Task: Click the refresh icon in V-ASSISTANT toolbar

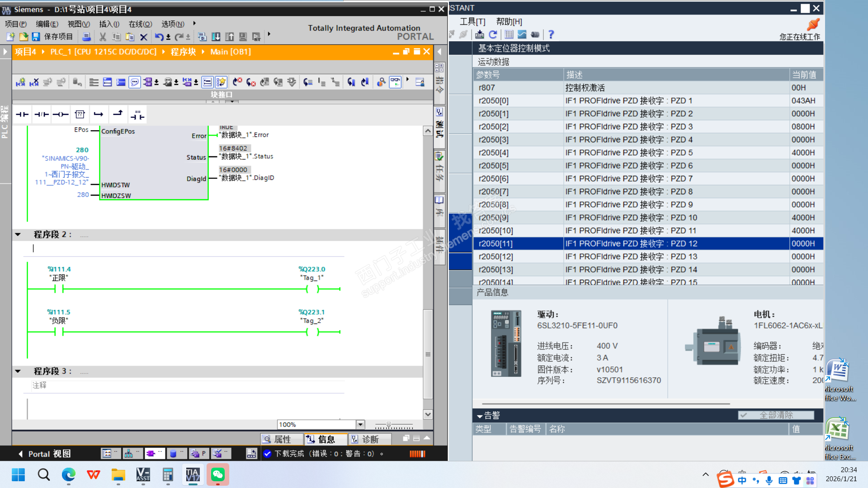Action: click(493, 34)
